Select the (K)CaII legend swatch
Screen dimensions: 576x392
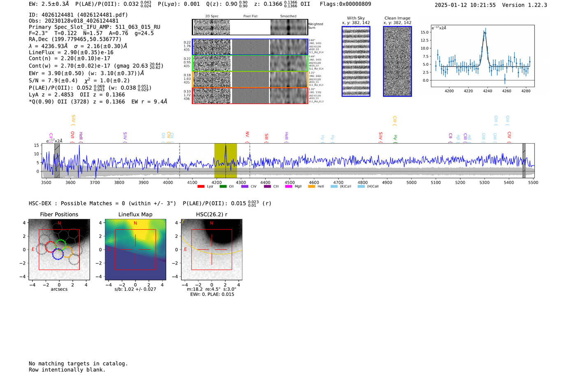pos(334,187)
